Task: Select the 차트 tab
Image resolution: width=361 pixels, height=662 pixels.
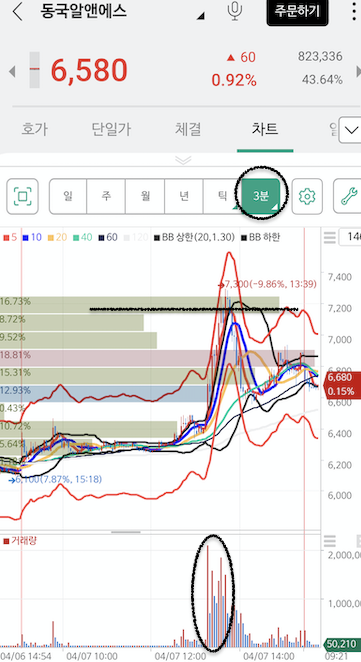Action: [x=265, y=129]
